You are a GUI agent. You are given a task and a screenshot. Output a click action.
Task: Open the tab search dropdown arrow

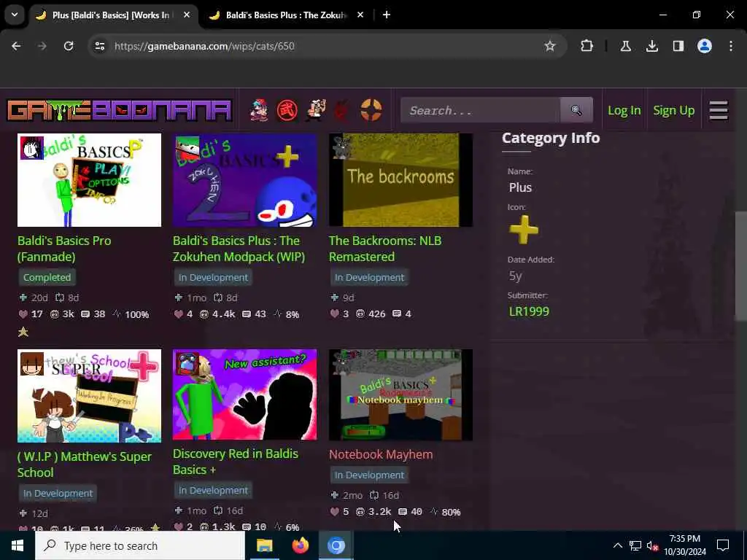pyautogui.click(x=15, y=15)
